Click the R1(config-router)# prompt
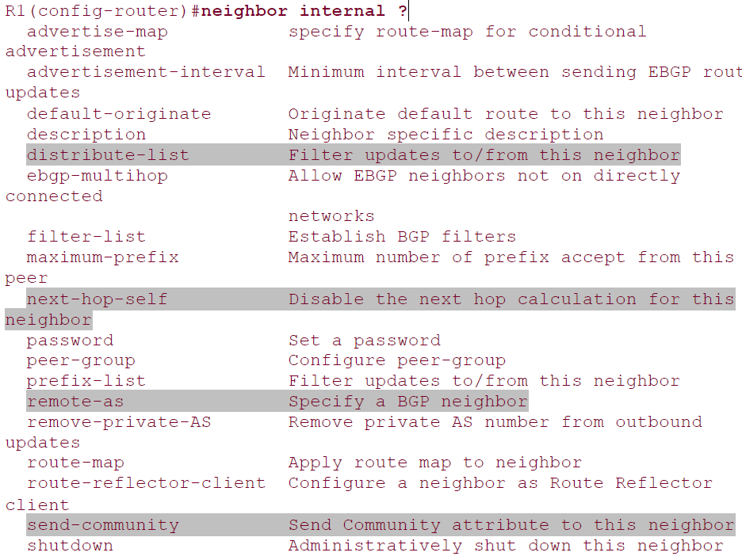The width and height of the screenshot is (742, 560). click(98, 11)
